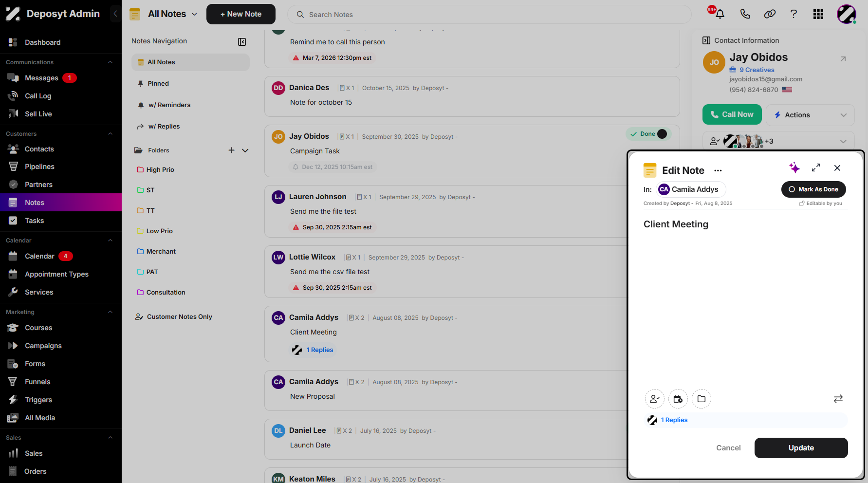
Task: Open the help question mark icon
Action: pyautogui.click(x=794, y=14)
